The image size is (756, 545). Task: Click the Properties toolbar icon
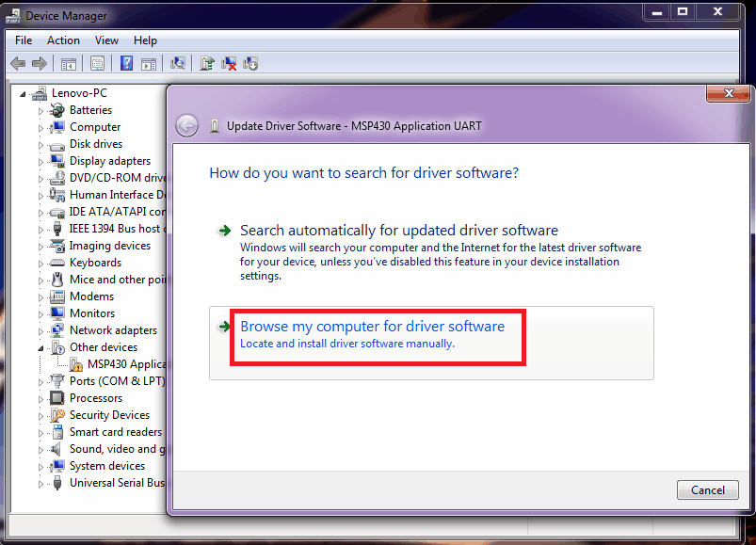(96, 64)
